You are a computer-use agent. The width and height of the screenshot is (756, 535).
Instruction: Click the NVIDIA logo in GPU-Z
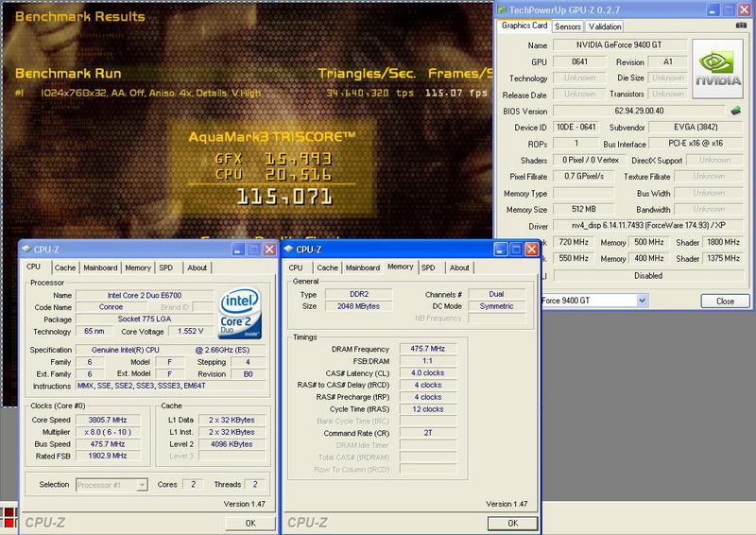(717, 69)
